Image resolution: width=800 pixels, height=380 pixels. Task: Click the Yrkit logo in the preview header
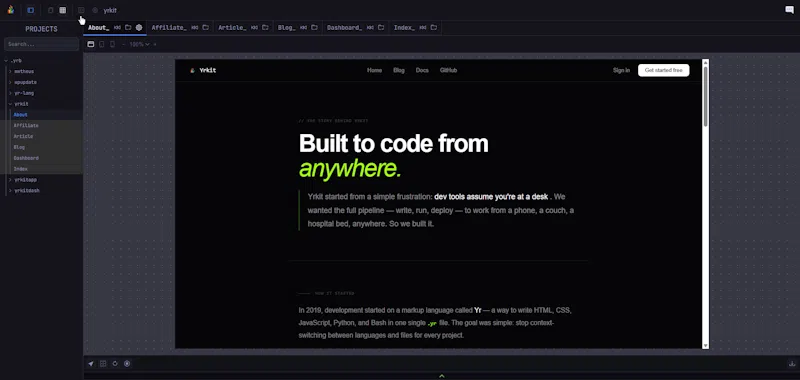coord(203,70)
